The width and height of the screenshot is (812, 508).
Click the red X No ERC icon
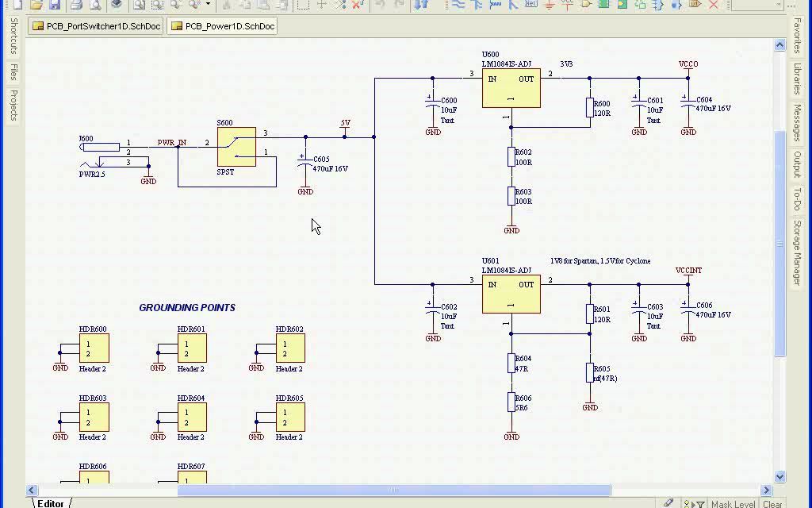coord(713,5)
